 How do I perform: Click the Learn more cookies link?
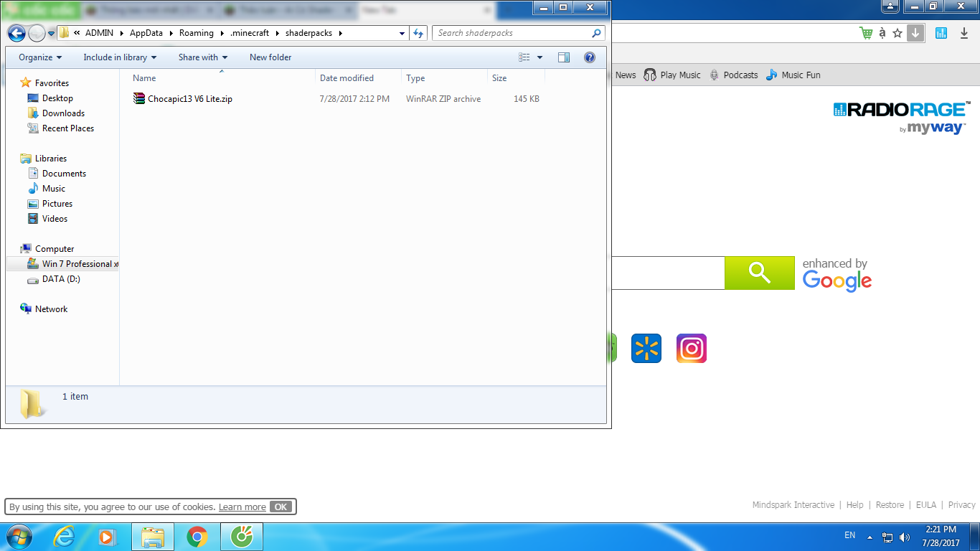242,507
